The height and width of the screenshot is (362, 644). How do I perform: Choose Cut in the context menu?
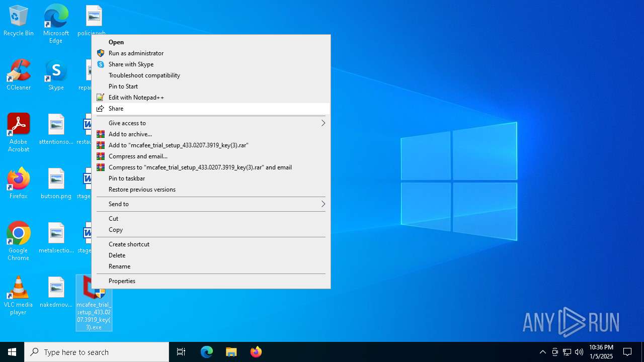(211, 219)
